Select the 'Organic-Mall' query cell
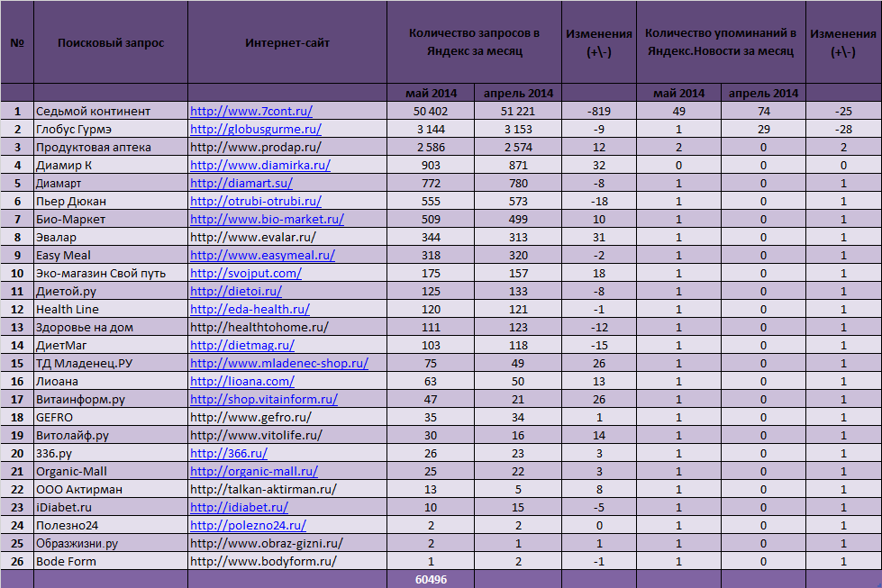This screenshot has width=882, height=588. pos(111,471)
